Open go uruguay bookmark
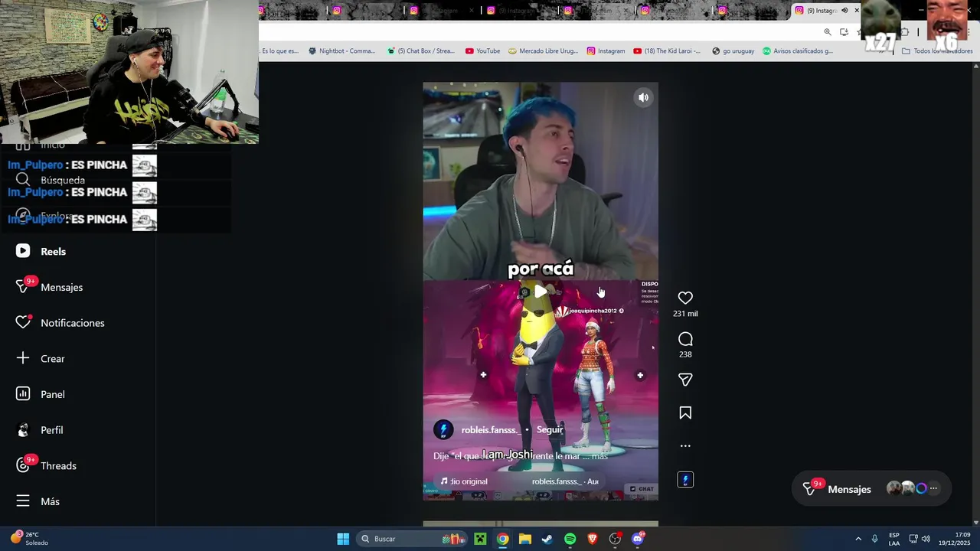This screenshot has width=980, height=551. (733, 51)
